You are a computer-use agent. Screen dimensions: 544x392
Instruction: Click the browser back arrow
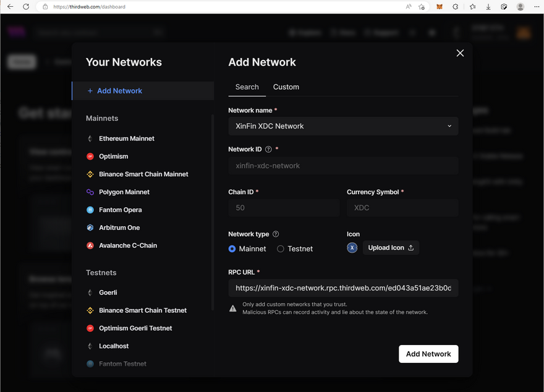point(10,7)
